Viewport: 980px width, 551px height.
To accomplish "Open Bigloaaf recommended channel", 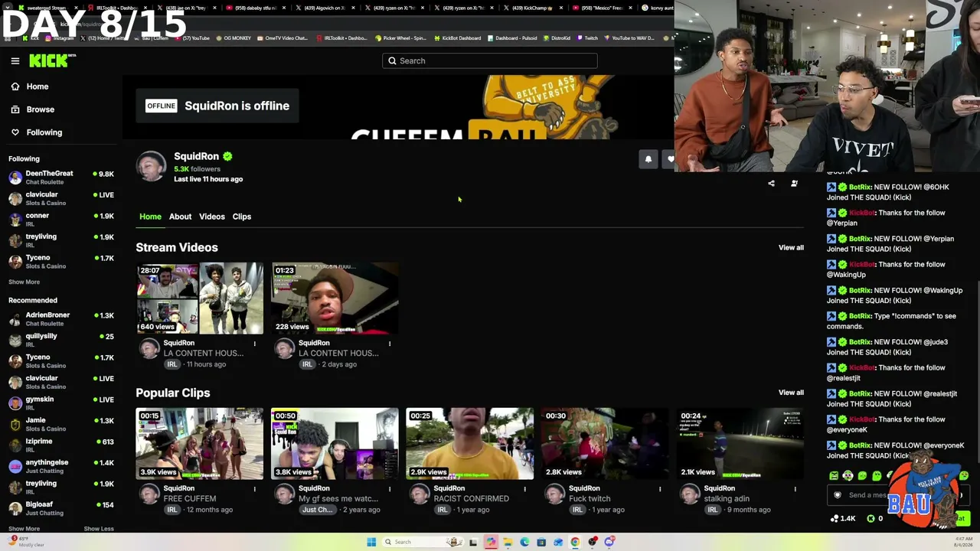I will click(x=61, y=508).
